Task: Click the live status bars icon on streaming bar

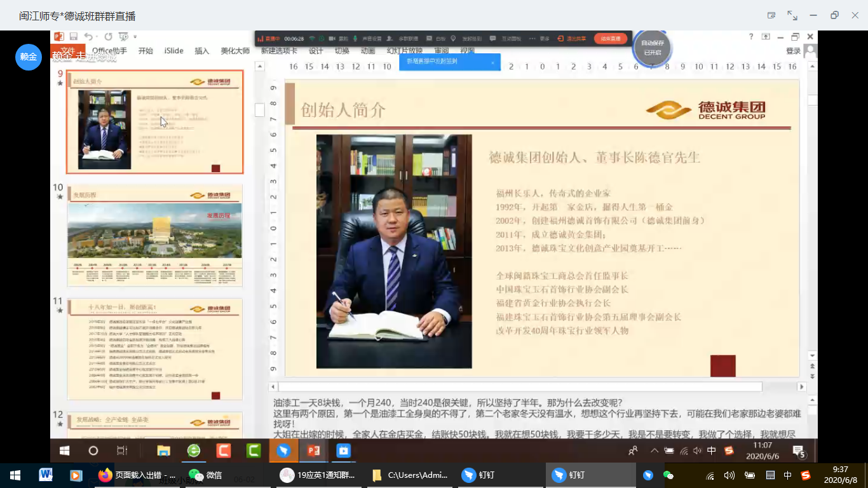Action: 260,39
